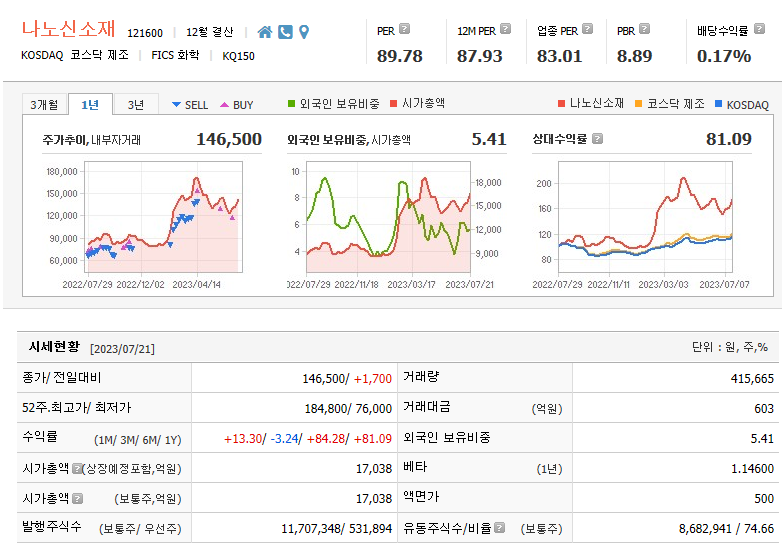Click the beta value 1.14600

(753, 468)
